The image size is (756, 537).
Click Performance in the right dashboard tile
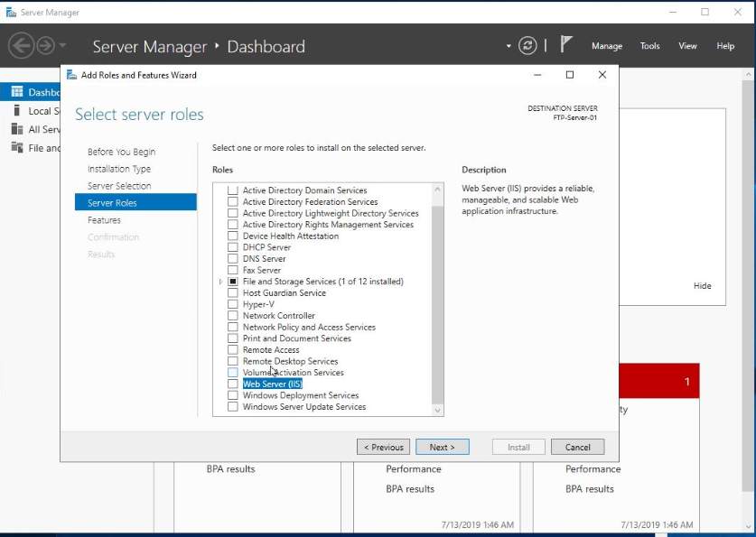point(593,468)
